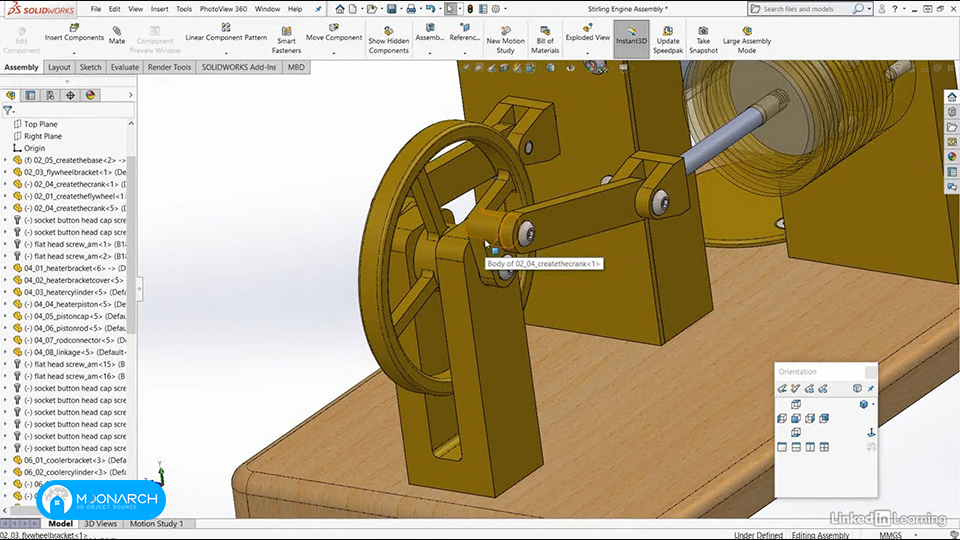Click Update Speedpak
The height and width of the screenshot is (540, 960).
tap(667, 40)
